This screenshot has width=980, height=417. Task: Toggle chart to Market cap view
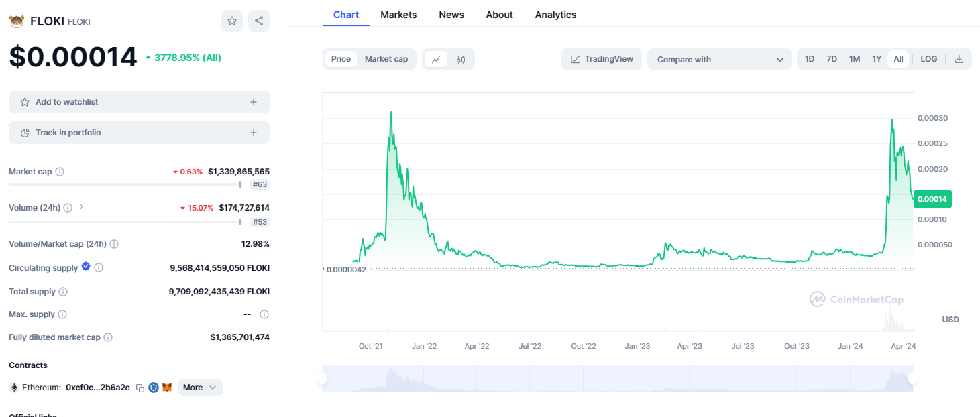click(x=386, y=59)
